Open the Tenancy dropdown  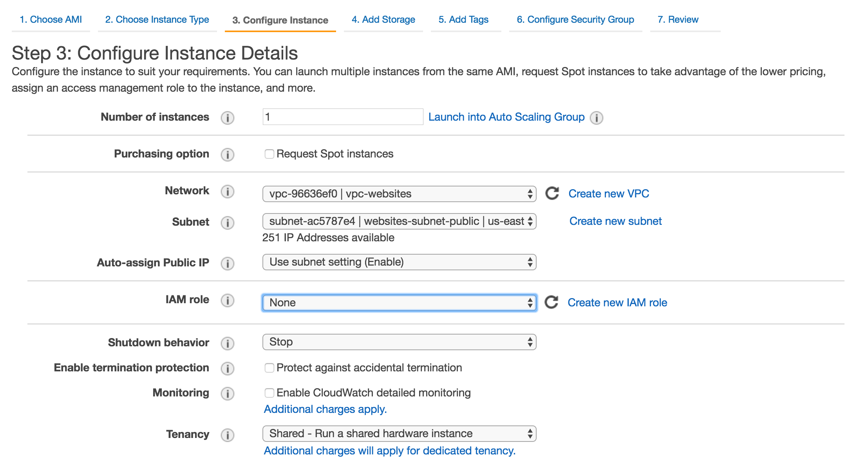[399, 433]
